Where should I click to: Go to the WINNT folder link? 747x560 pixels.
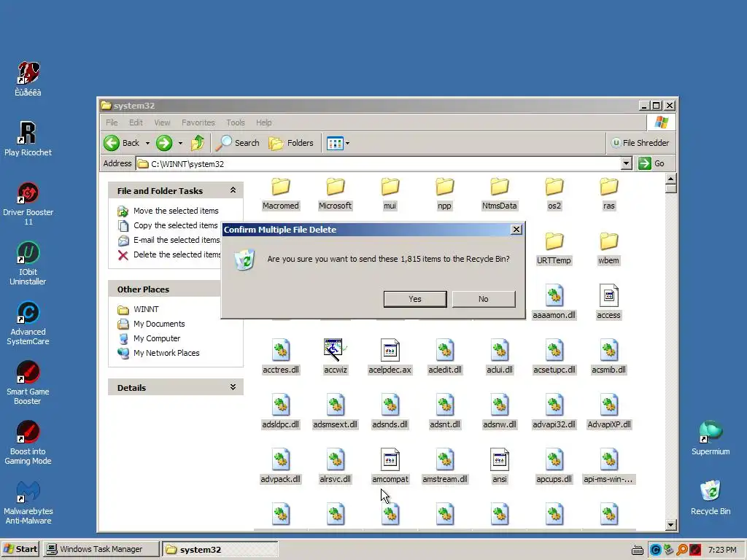click(146, 309)
